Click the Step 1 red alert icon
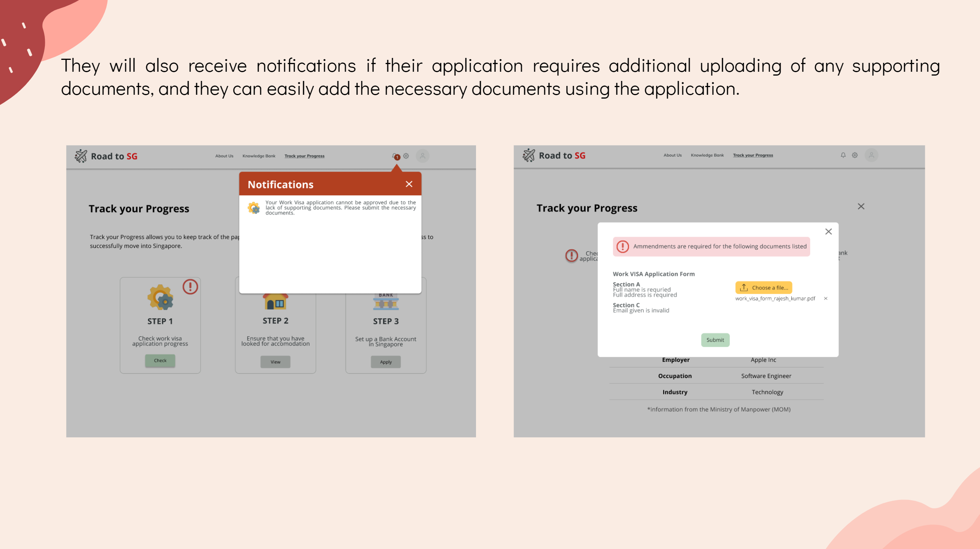The height and width of the screenshot is (549, 980). click(x=190, y=287)
